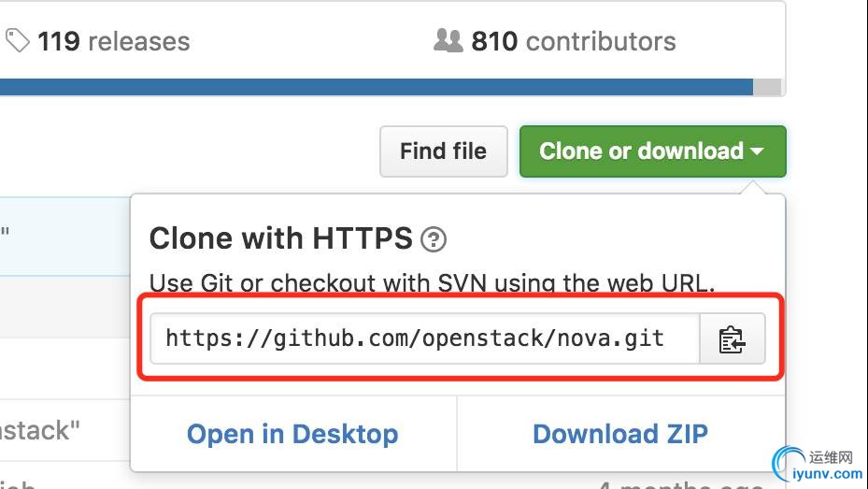Click the blue segment of language bar

(377, 87)
